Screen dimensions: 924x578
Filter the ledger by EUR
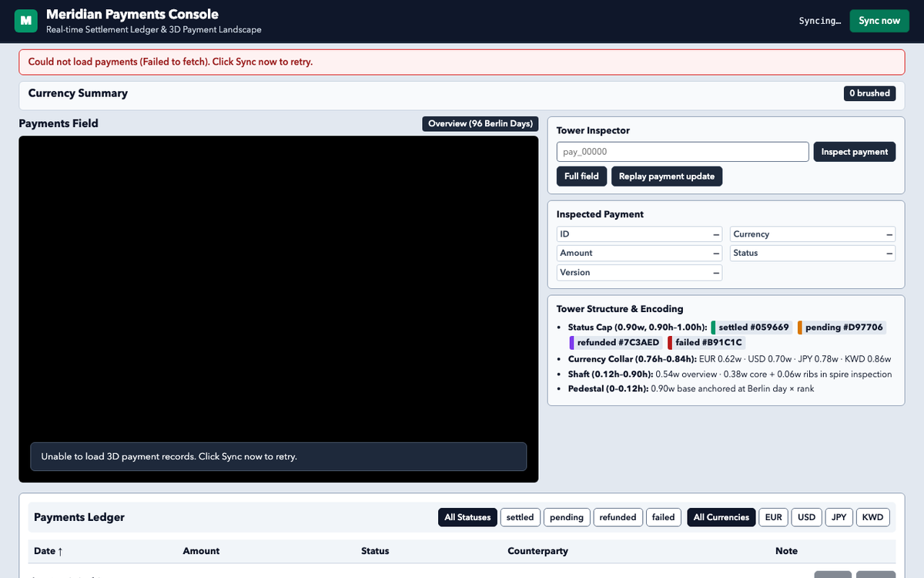(774, 517)
